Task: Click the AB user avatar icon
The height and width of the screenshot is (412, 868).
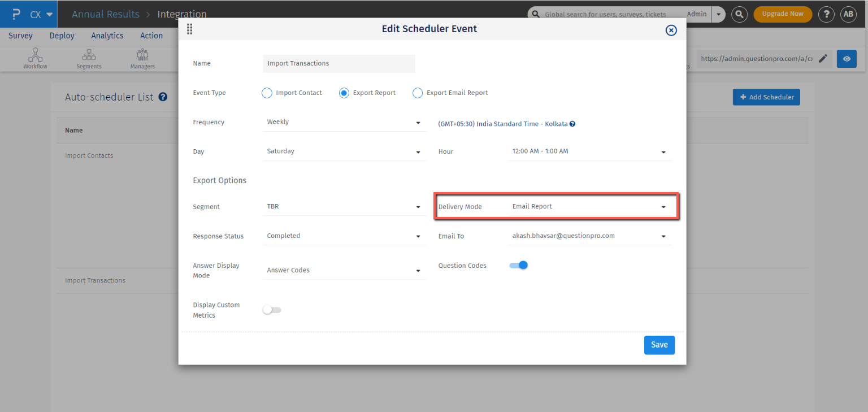Action: pos(848,14)
